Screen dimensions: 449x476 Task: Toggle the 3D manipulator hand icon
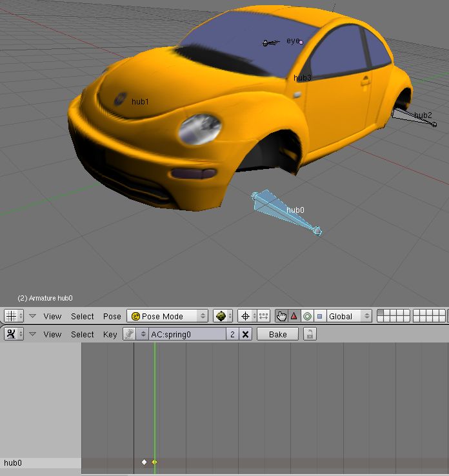tap(281, 316)
